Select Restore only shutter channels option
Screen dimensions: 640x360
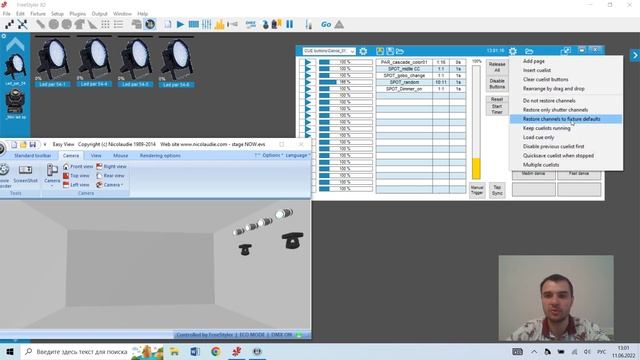click(x=556, y=110)
